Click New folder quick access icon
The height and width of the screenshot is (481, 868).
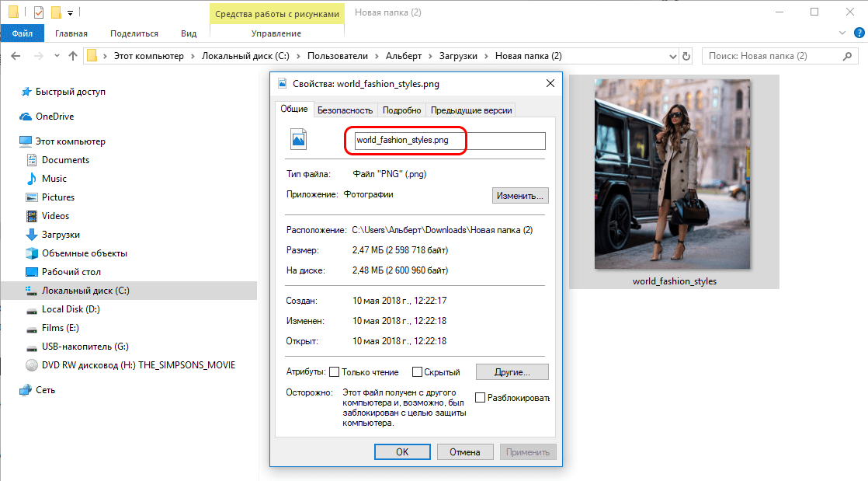[x=56, y=12]
